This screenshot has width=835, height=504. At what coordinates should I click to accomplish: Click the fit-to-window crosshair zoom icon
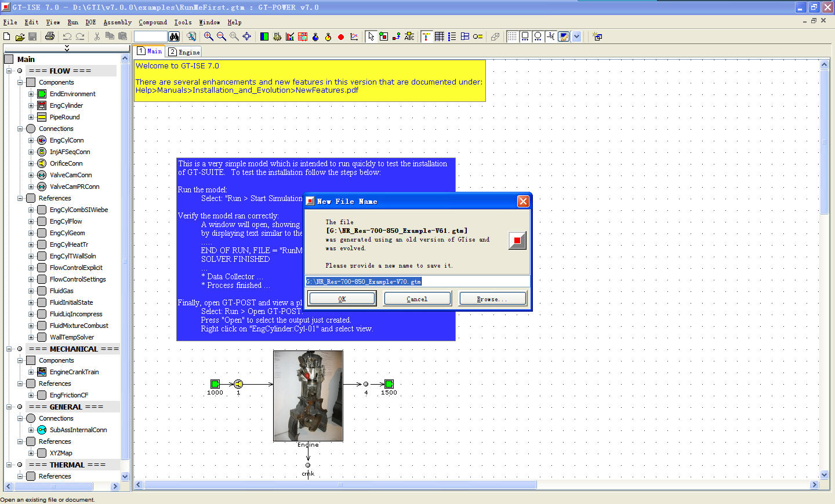pos(247,36)
